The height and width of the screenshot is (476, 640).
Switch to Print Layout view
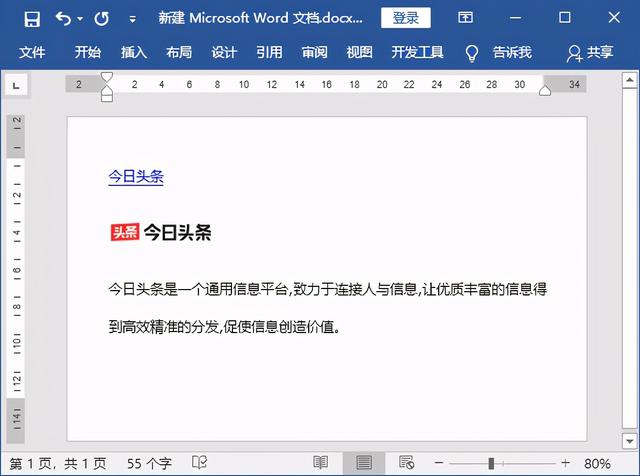click(363, 463)
